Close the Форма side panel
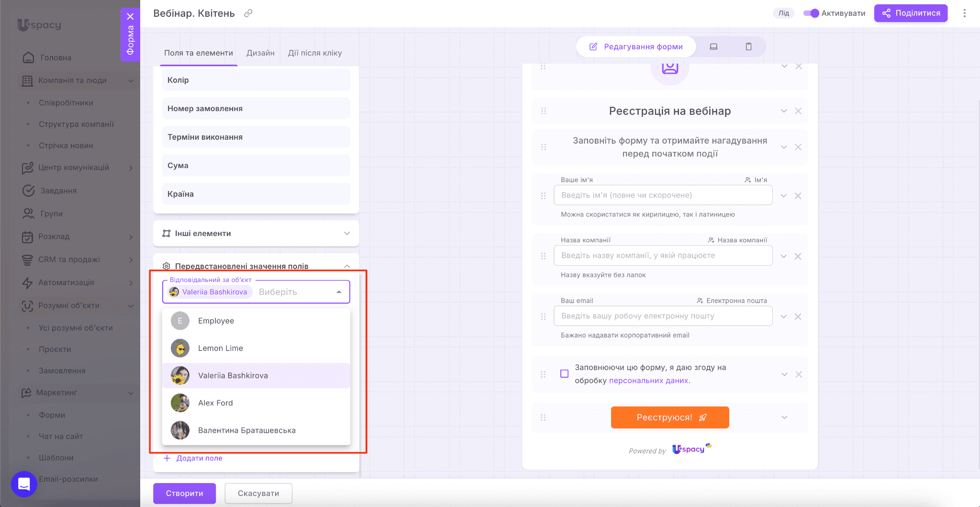The image size is (980, 507). pyautogui.click(x=130, y=16)
